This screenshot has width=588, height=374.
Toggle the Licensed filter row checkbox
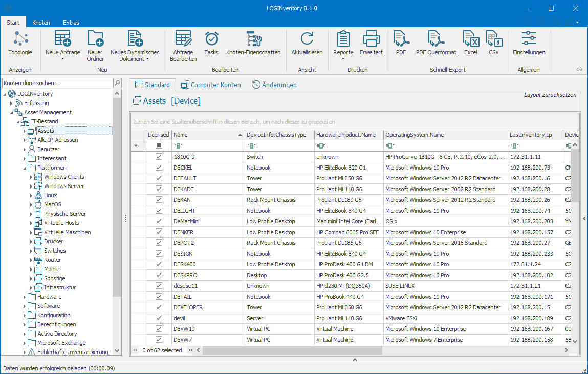(159, 146)
